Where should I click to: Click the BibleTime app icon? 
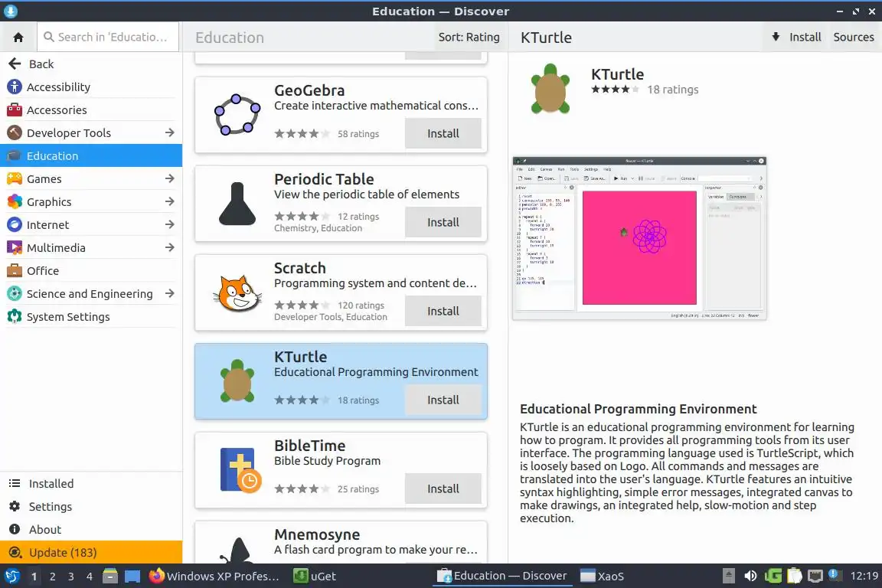[240, 470]
